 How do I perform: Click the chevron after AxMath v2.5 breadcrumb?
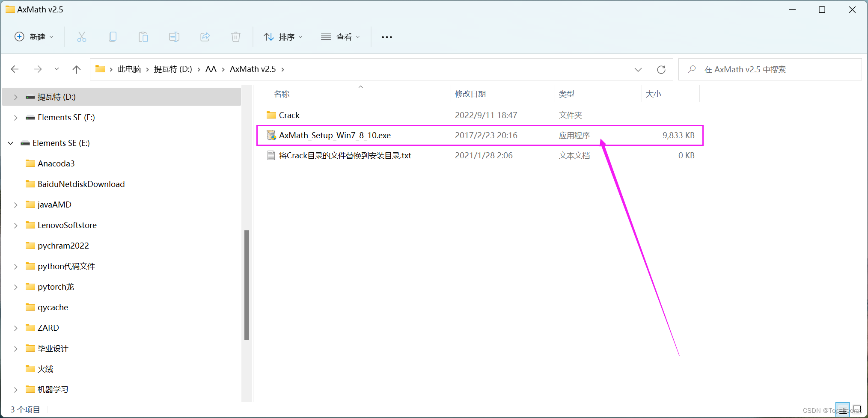point(282,69)
